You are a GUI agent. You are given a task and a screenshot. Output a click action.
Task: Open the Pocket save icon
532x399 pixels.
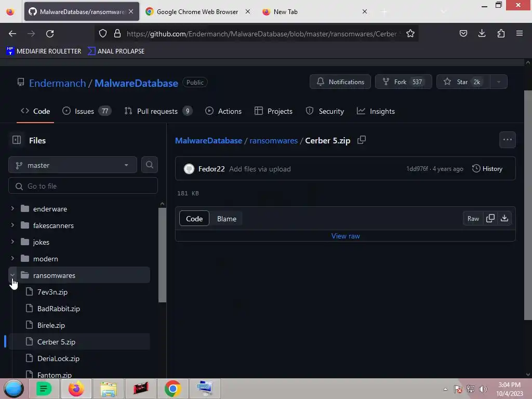463,34
